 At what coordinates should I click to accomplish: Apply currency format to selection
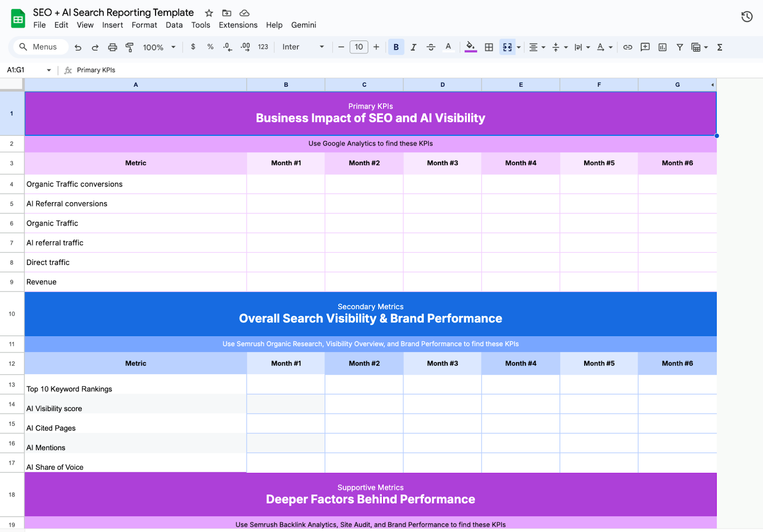pos(193,47)
